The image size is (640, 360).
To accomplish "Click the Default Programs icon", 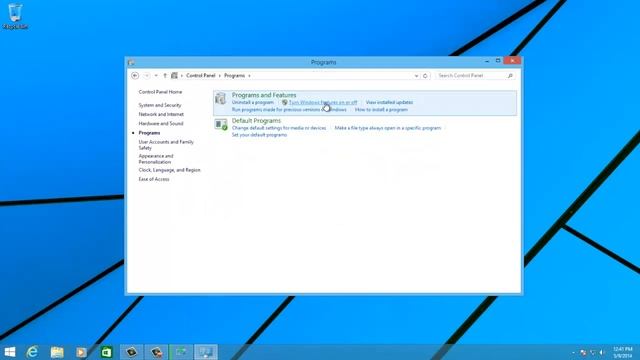I will click(221, 124).
